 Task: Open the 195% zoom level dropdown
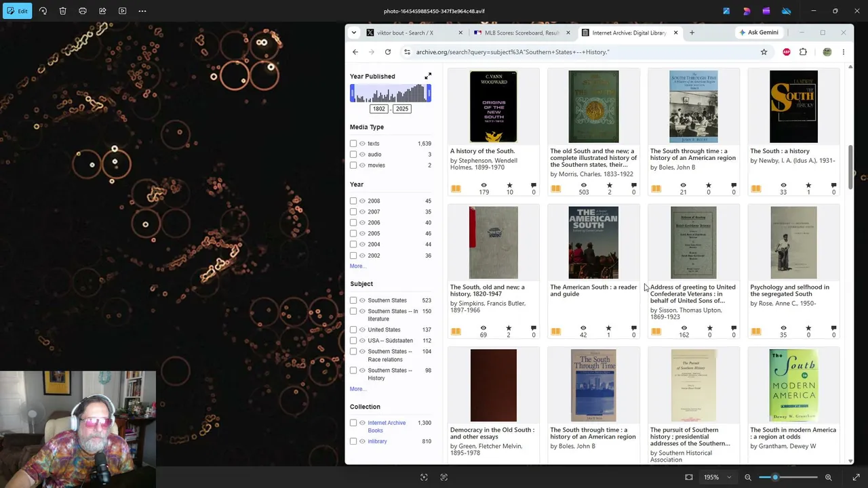716,477
